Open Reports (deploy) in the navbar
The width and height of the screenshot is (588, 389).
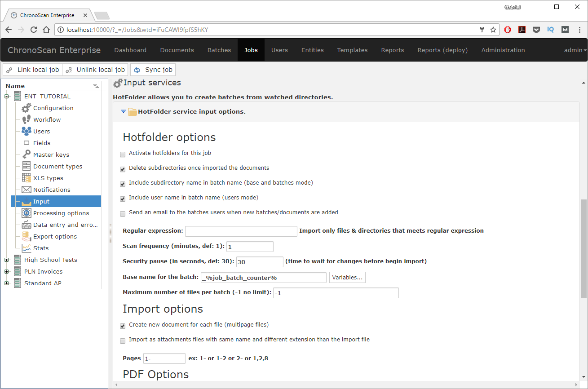(x=442, y=50)
